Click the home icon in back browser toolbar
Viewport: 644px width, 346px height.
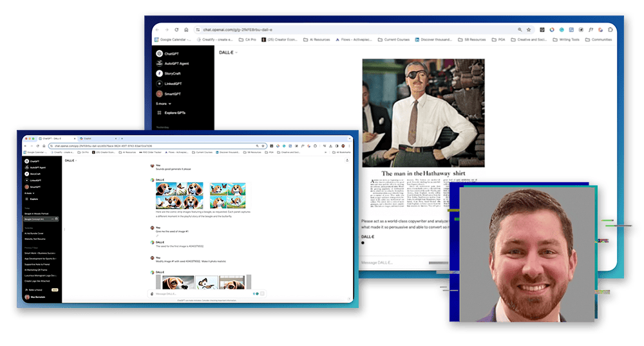pyautogui.click(x=186, y=30)
